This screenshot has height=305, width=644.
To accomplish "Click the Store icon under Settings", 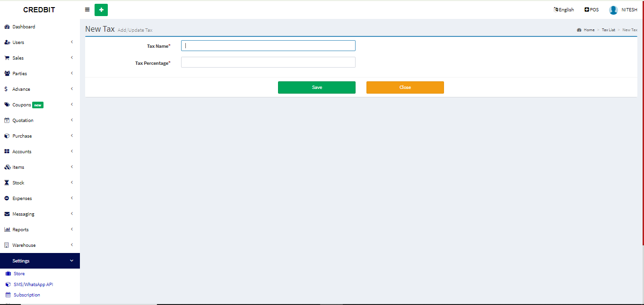I will [8, 274].
